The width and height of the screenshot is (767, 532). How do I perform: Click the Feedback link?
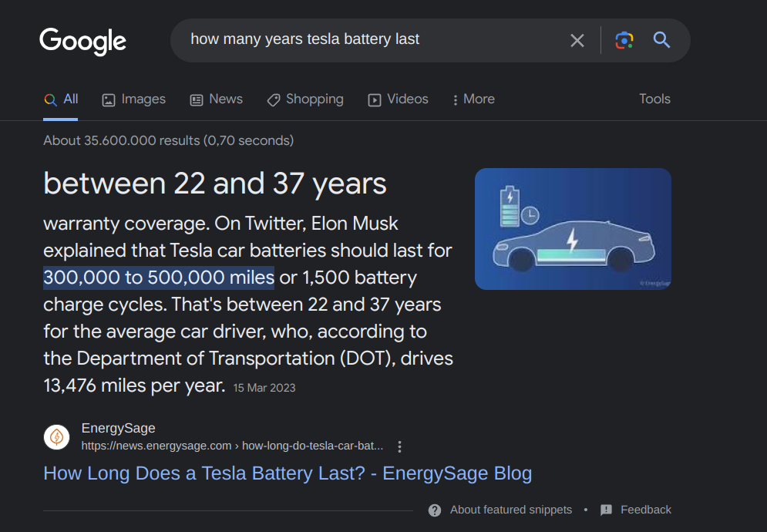[646, 510]
